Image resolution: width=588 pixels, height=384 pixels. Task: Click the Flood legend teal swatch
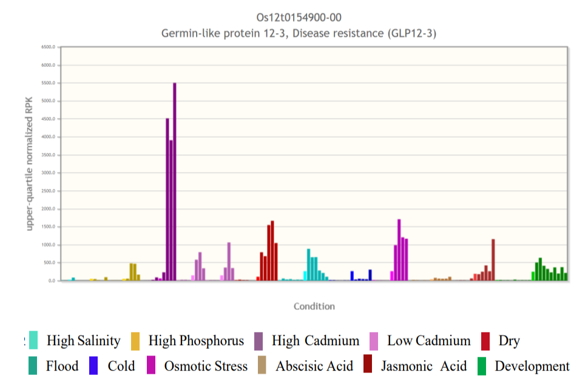coord(33,366)
